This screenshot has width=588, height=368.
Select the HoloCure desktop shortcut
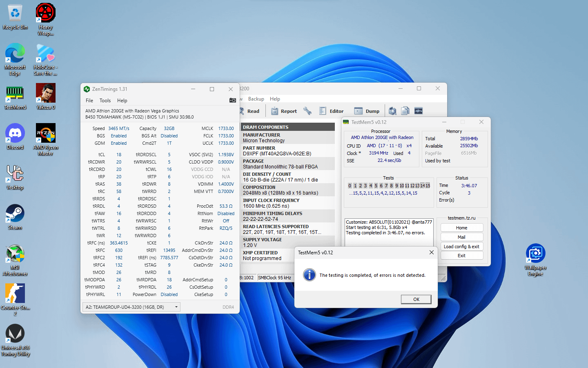pos(45,60)
